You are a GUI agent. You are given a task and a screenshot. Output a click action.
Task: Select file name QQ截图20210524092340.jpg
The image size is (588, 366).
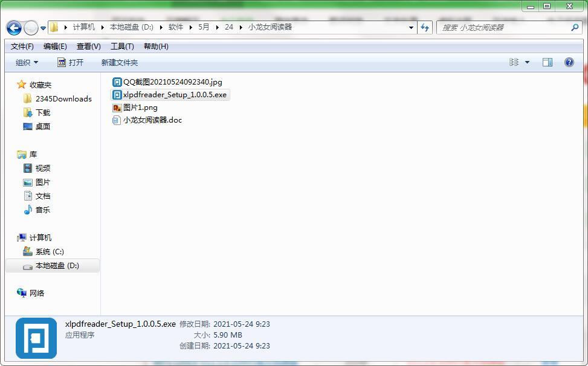[x=173, y=82]
